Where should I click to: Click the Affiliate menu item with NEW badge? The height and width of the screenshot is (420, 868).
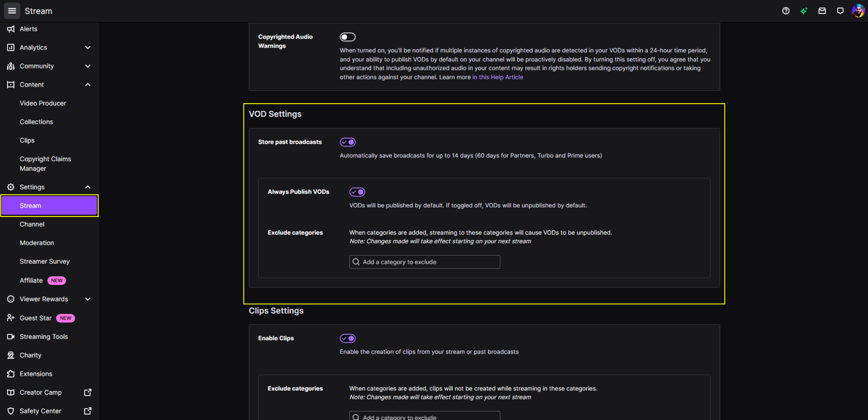point(31,280)
